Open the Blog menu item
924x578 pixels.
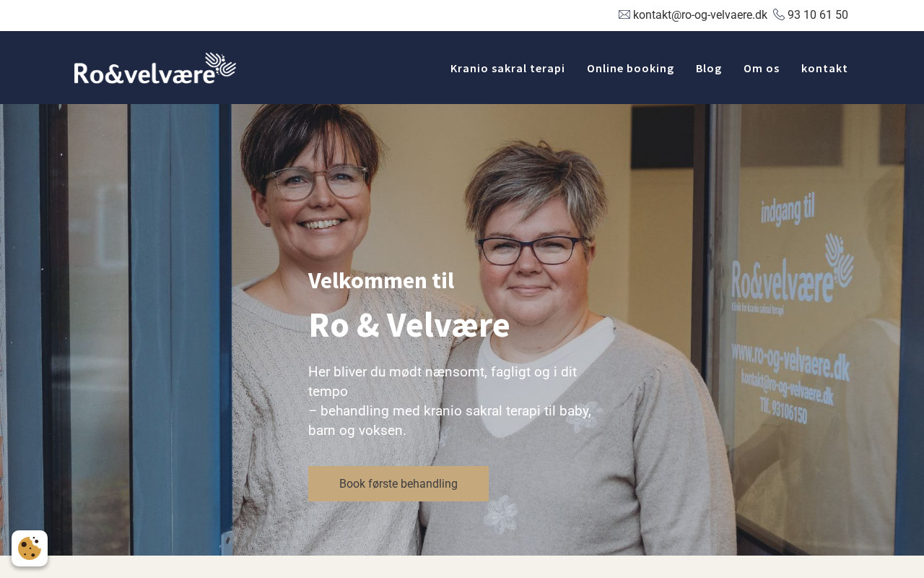709,68
